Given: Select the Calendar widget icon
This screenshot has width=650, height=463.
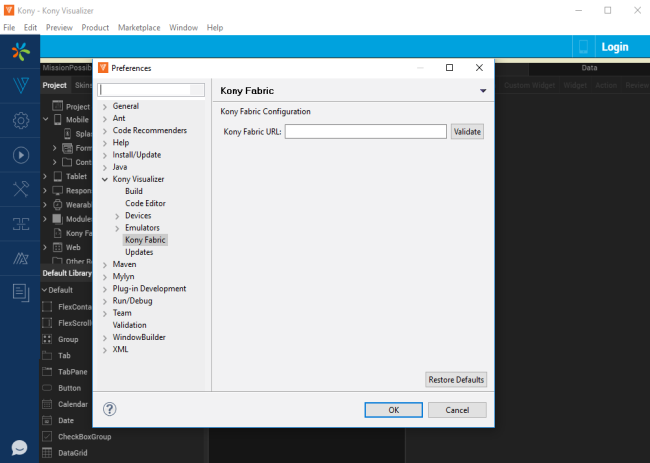Looking at the screenshot, I should pos(47,404).
